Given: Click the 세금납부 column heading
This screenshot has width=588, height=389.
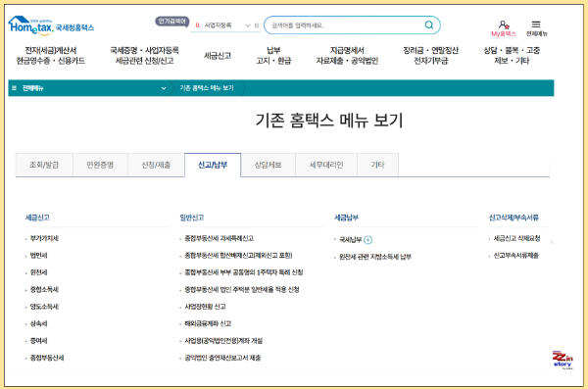Looking at the screenshot, I should tap(347, 218).
